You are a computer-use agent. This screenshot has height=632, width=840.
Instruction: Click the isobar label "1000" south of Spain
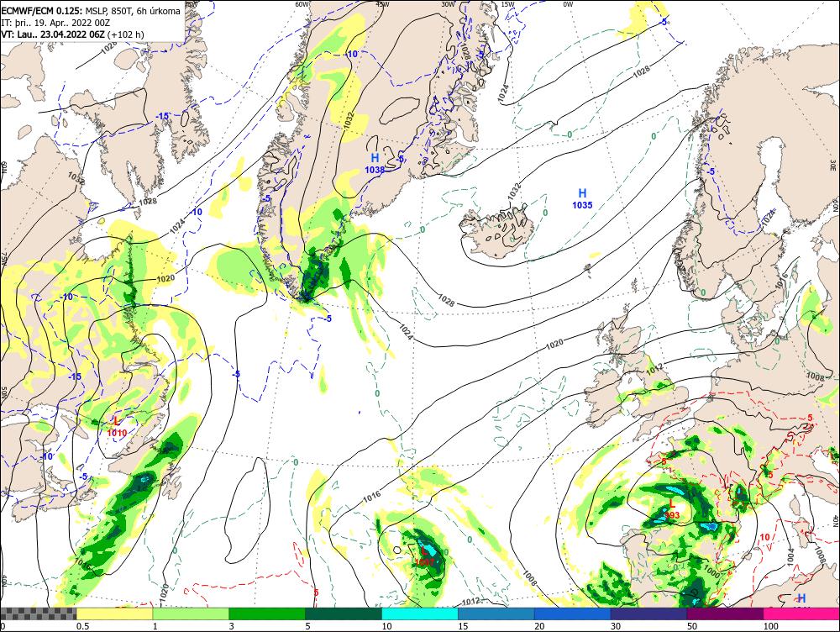(x=712, y=572)
